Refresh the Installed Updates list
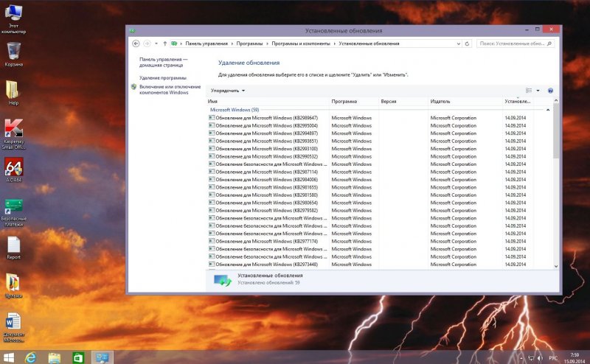 467,43
